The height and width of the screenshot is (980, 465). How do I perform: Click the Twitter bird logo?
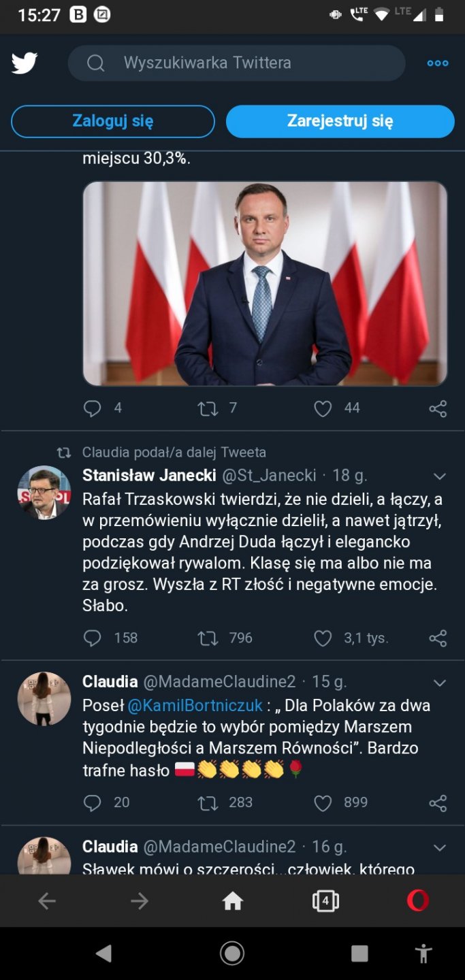[x=25, y=63]
